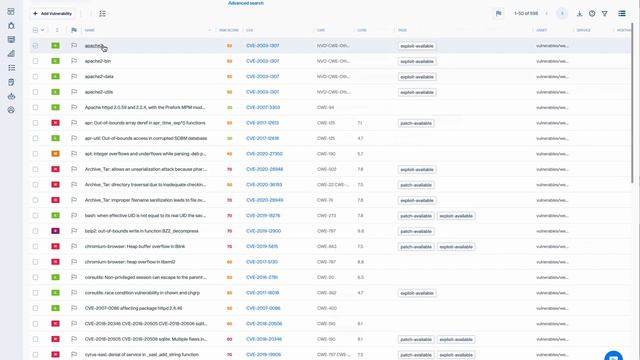The width and height of the screenshot is (640, 360).
Task: Sort by the Risk Score column header
Action: pyautogui.click(x=229, y=30)
